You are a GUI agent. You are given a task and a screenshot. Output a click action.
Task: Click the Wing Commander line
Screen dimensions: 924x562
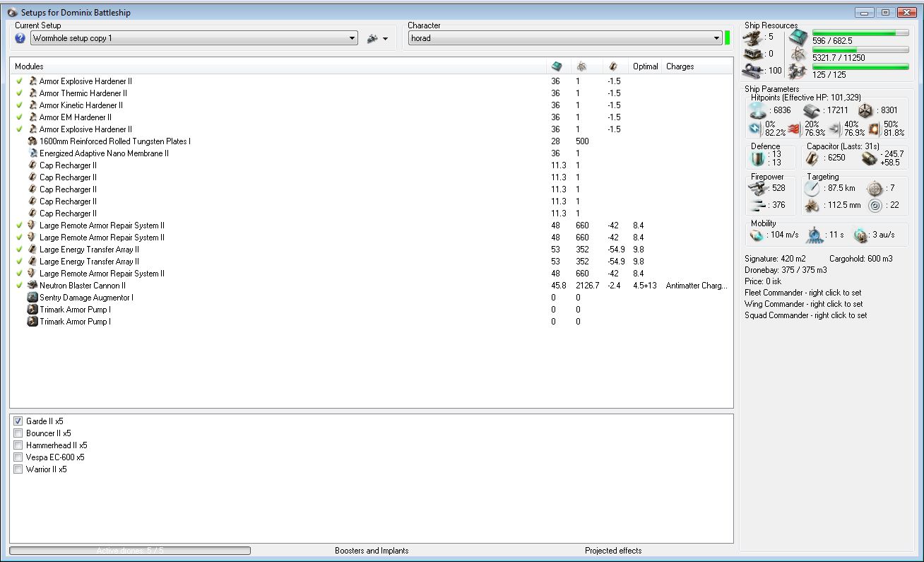803,304
